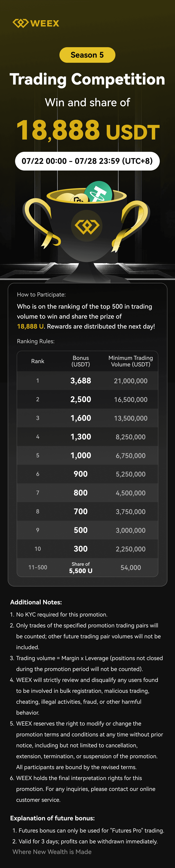The image size is (175, 868).
Task: Select the Rank column header
Action: point(38,361)
